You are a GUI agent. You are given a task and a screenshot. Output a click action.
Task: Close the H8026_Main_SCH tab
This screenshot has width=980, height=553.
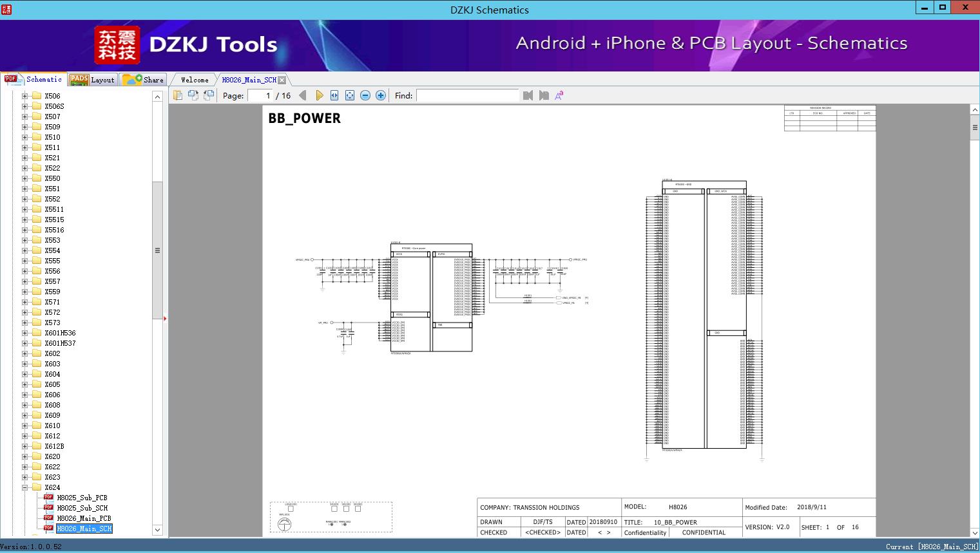tap(282, 80)
